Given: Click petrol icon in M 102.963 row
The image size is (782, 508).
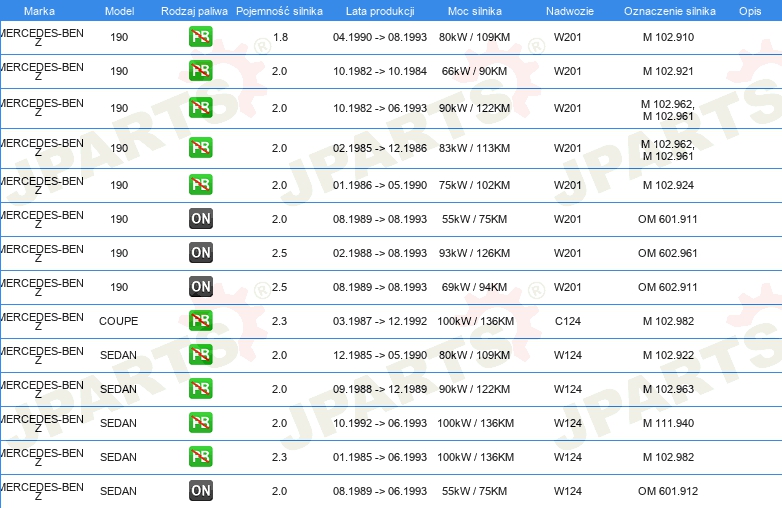Looking at the screenshot, I should pos(200,388).
